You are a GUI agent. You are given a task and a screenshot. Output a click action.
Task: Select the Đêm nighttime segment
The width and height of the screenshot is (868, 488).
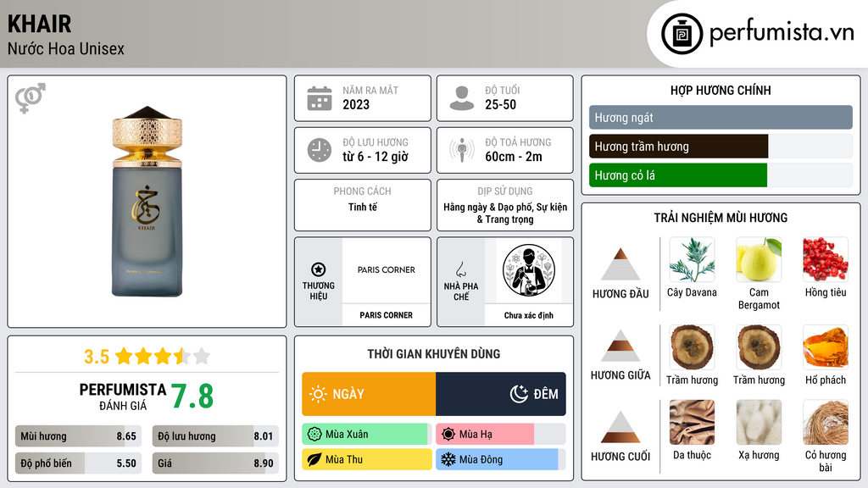click(501, 394)
